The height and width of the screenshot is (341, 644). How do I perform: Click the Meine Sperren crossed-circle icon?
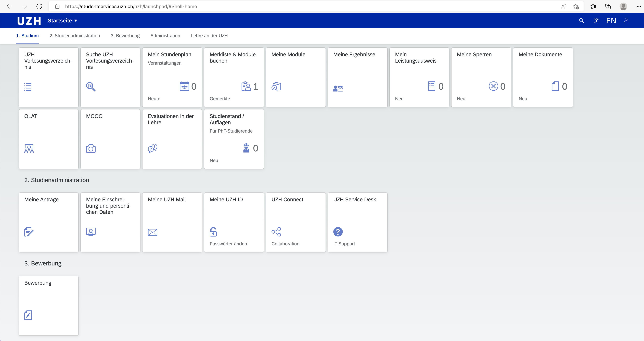coord(493,86)
